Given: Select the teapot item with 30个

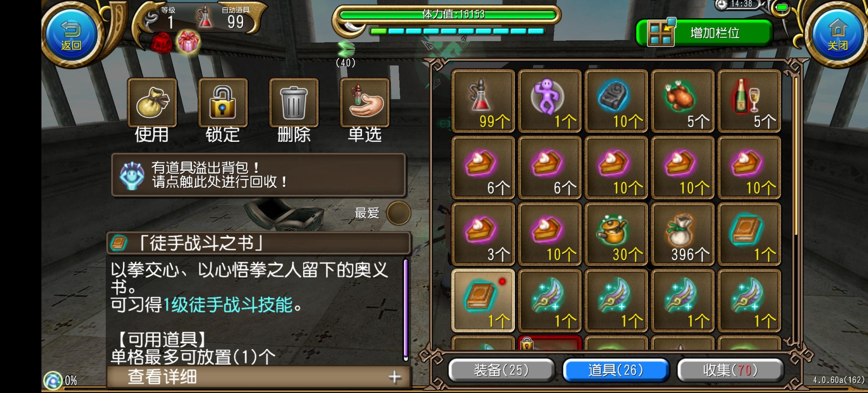Looking at the screenshot, I should click(616, 234).
